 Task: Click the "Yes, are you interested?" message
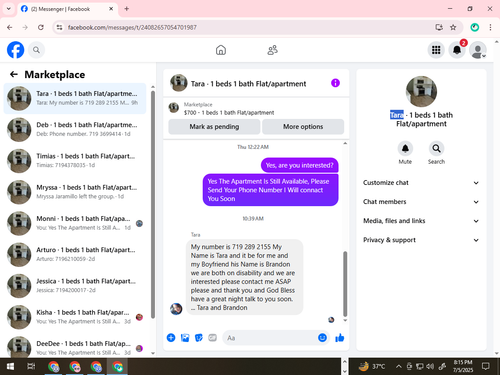299,165
